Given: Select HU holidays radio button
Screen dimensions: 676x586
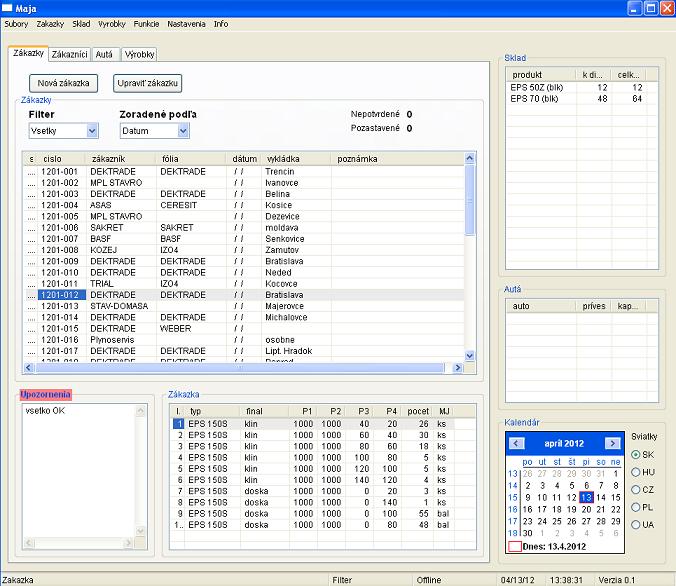Looking at the screenshot, I should pyautogui.click(x=635, y=472).
